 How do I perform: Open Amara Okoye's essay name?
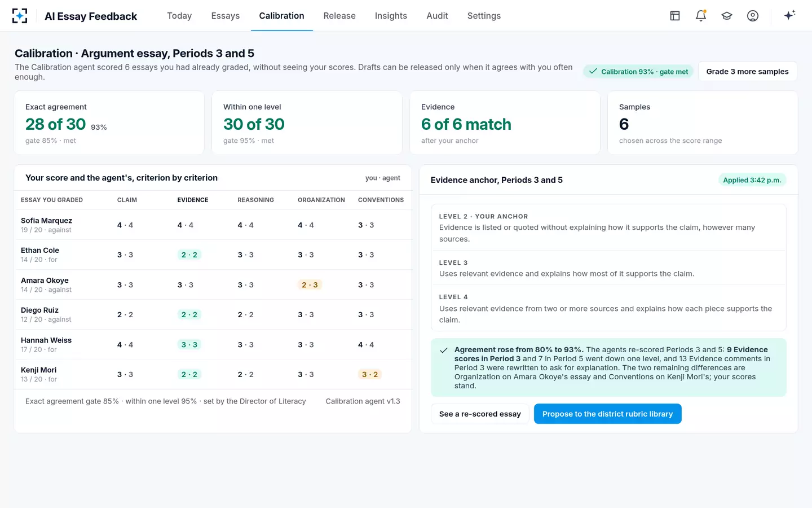click(45, 281)
